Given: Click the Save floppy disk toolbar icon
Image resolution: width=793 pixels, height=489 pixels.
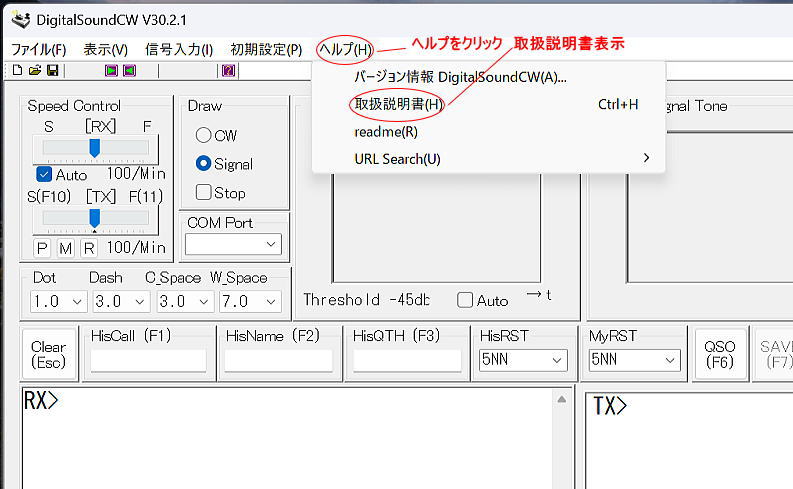Looking at the screenshot, I should tap(52, 70).
